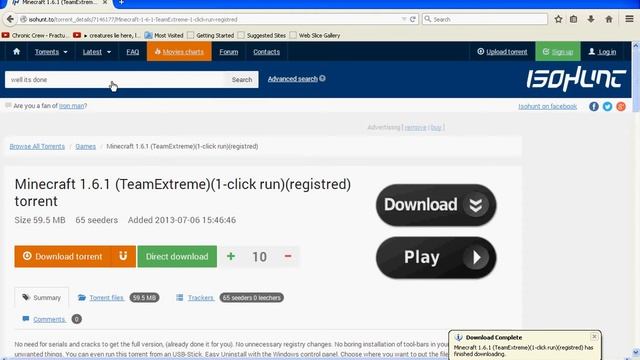
Task: Open the Web Slice Gallery bookmark
Action: [x=315, y=36]
